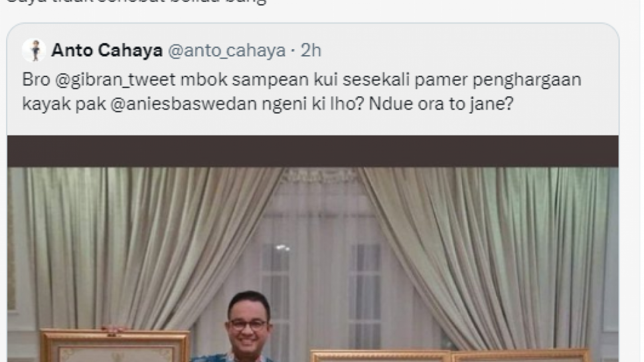
Task: Click 'Bro' at start of quoted tweet
Action: pos(36,80)
